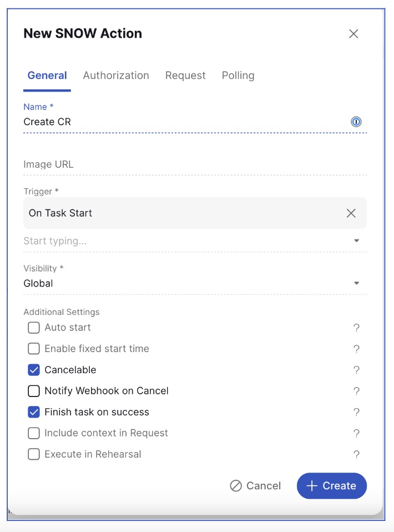Click the Additional Settings heading
Screen dimensions: 394x532
(x=62, y=312)
